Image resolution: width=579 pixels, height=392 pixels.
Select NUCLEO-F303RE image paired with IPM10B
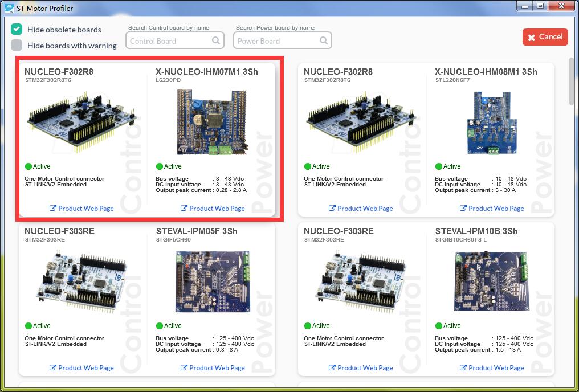[361, 281]
